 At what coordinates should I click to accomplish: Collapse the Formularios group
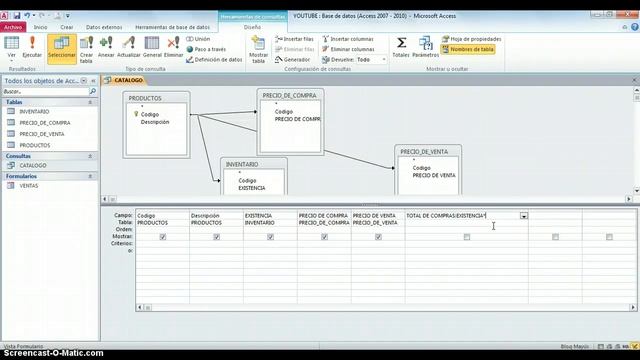click(x=90, y=176)
